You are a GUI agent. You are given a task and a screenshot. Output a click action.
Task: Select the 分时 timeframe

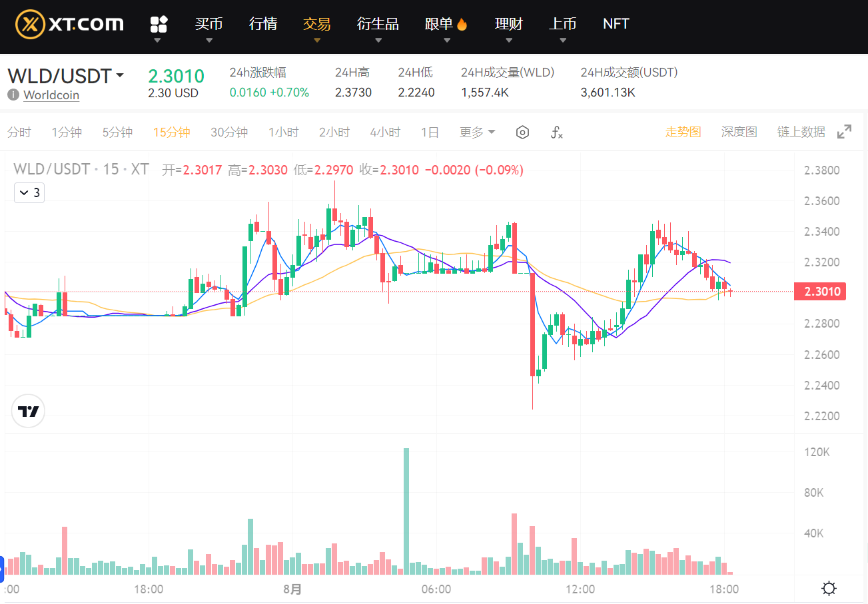(19, 133)
